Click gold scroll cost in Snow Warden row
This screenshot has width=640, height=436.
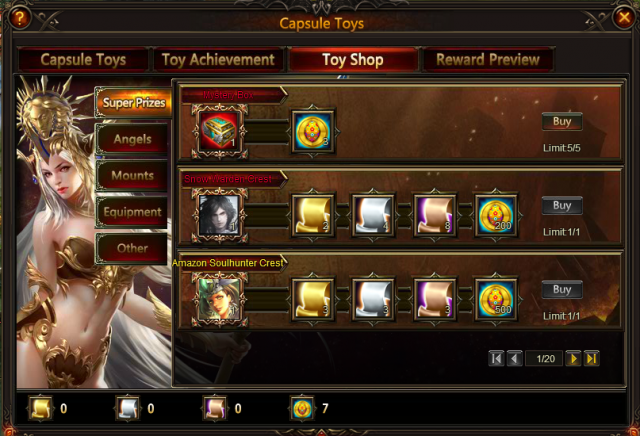point(313,216)
